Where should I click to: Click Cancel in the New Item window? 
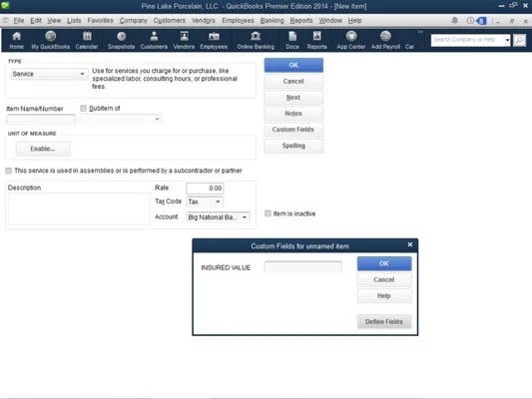293,82
